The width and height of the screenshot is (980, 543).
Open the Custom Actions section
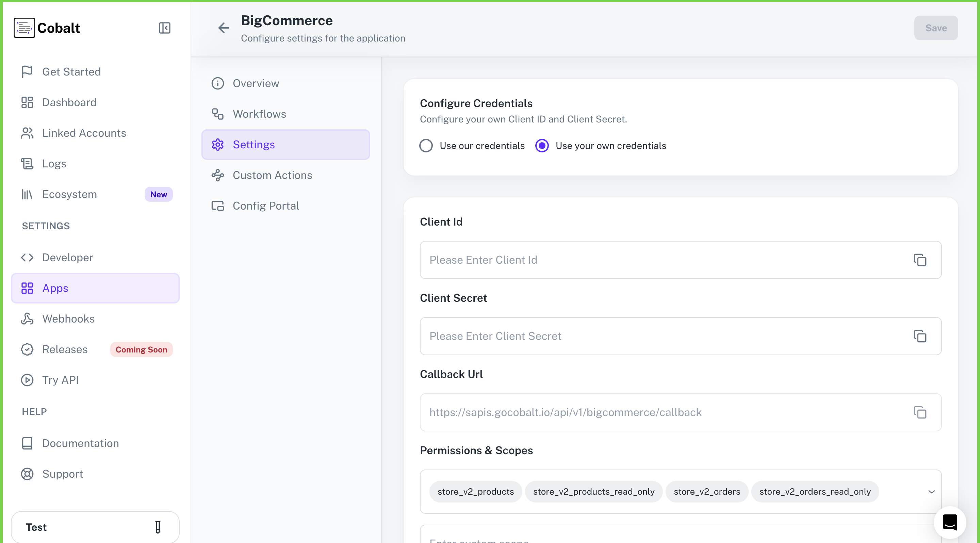tap(272, 175)
